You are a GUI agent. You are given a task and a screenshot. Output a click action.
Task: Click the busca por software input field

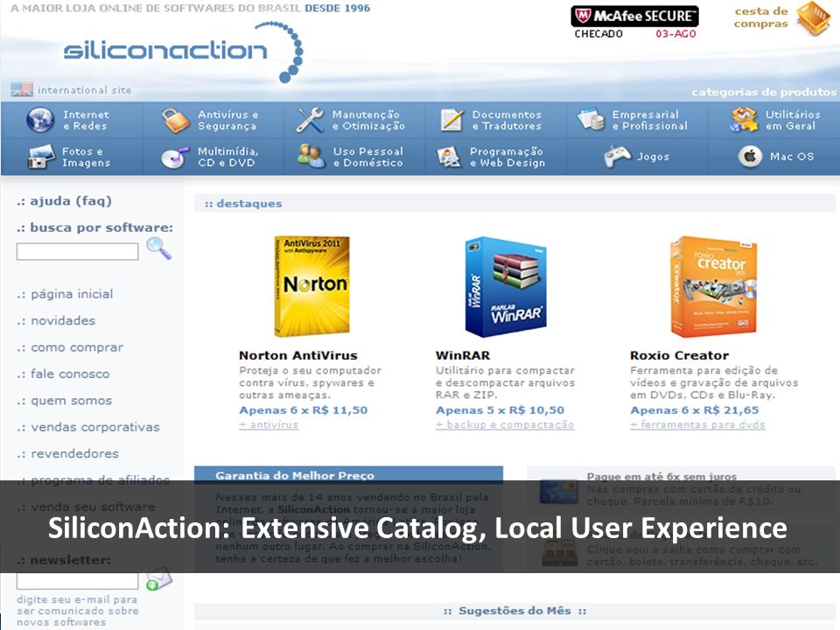(77, 251)
